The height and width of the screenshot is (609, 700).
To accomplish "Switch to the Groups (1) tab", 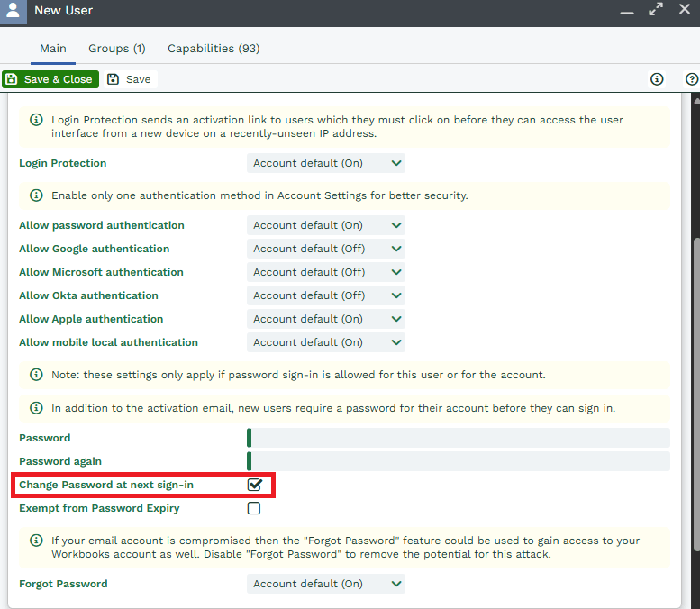I will 116,49.
